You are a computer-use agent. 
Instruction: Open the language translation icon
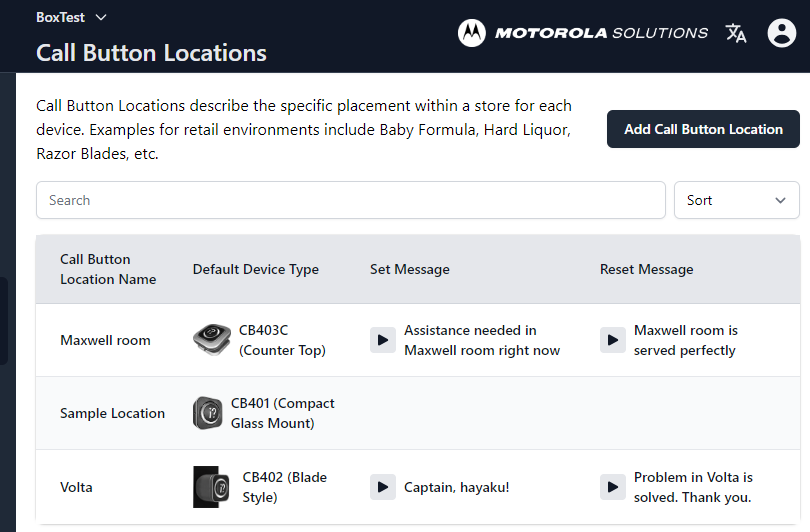point(736,33)
